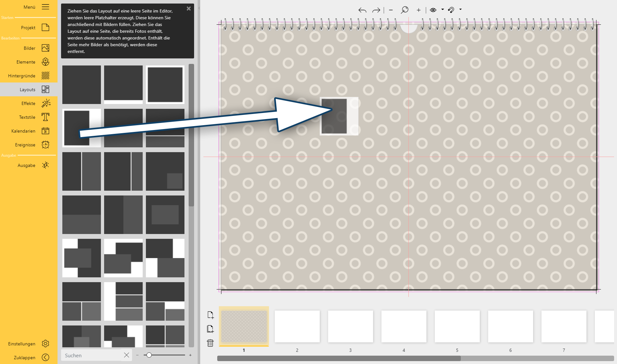Click the Undo arrow icon

362,10
